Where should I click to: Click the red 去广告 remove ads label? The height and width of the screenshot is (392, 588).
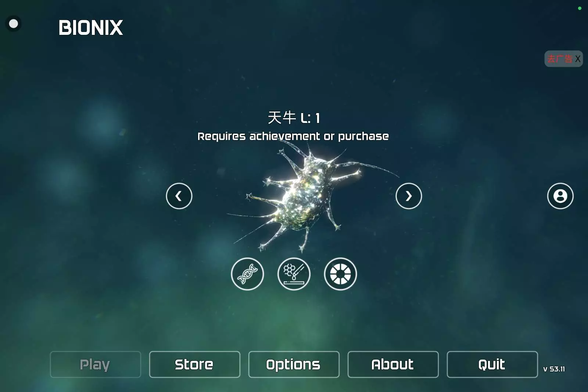tap(560, 59)
